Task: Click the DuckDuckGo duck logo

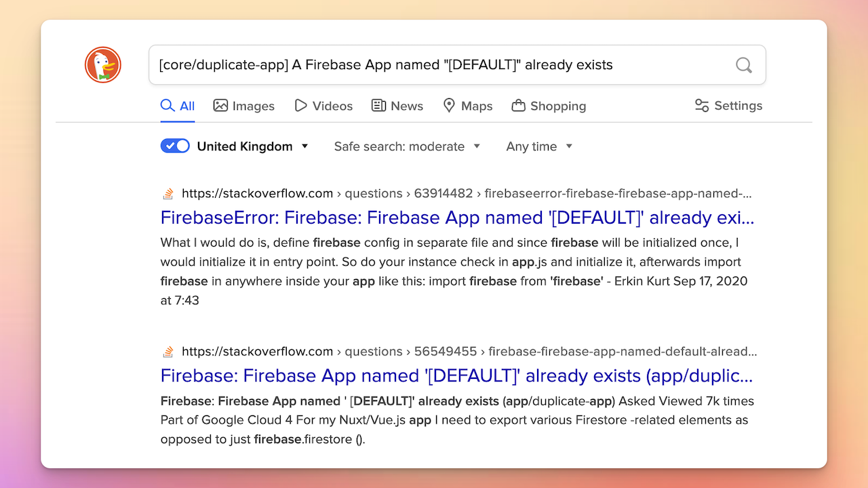Action: coord(103,65)
